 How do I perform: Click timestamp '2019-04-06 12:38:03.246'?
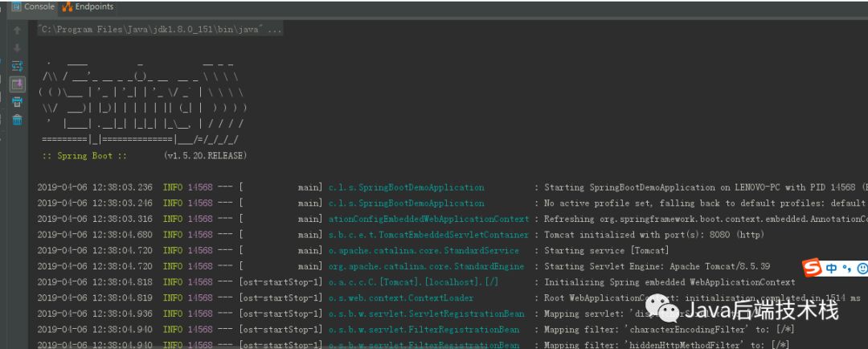click(x=95, y=203)
